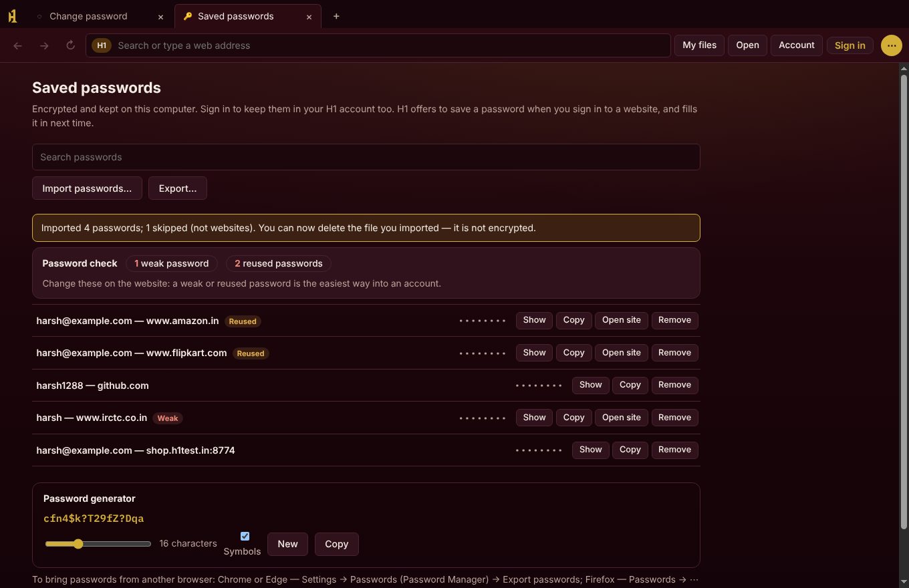Open site for www.flipkart.com

(622, 353)
